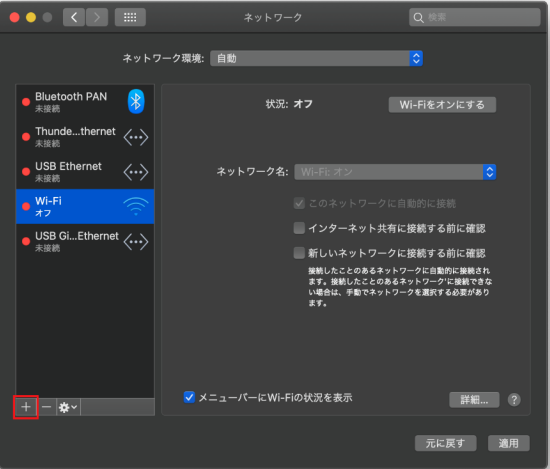The height and width of the screenshot is (469, 550).
Task: Select USB Gigabit Ethernet service in list
Action: [x=85, y=241]
